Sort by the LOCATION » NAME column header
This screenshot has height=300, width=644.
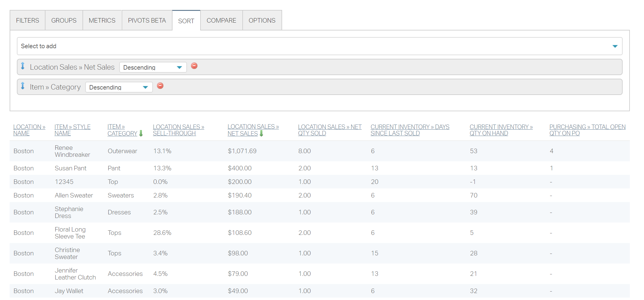29,130
